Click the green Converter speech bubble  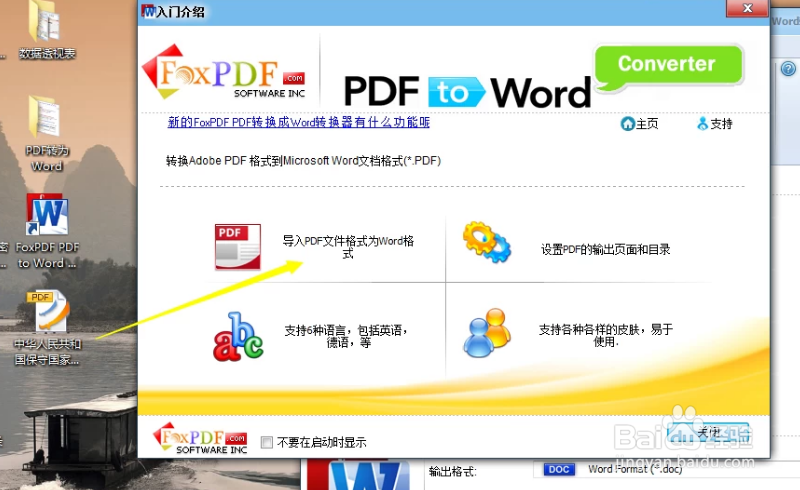[668, 67]
